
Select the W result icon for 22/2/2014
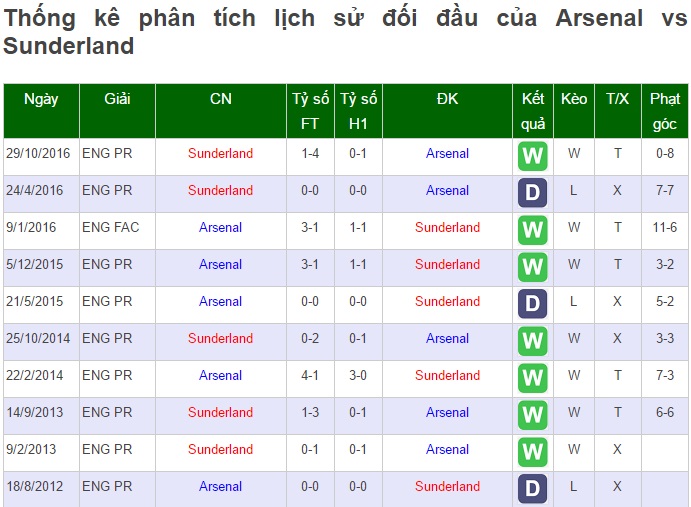pyautogui.click(x=532, y=378)
